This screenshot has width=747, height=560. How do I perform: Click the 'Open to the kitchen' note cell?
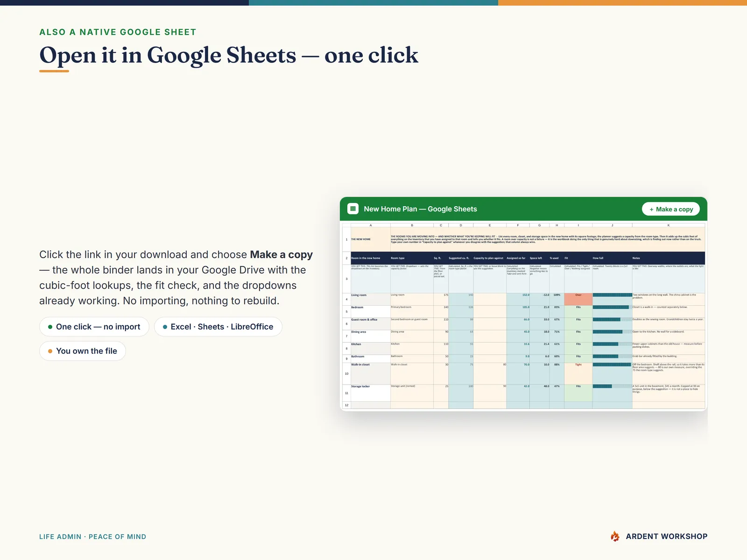pos(669,336)
